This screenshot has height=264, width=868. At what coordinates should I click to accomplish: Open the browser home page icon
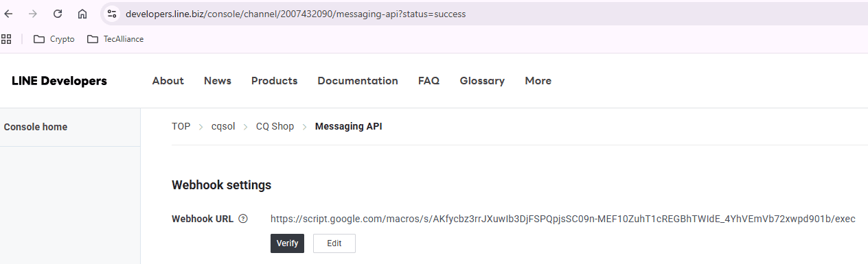[x=82, y=14]
